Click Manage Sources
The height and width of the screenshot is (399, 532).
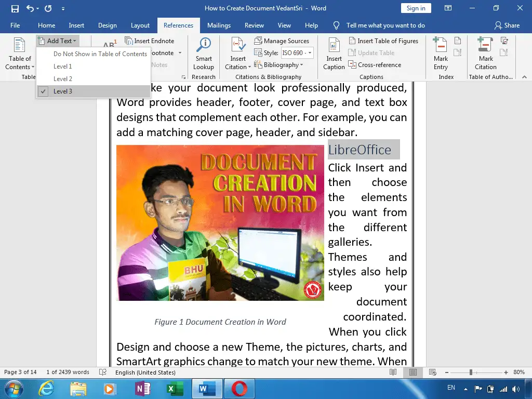tap(282, 41)
